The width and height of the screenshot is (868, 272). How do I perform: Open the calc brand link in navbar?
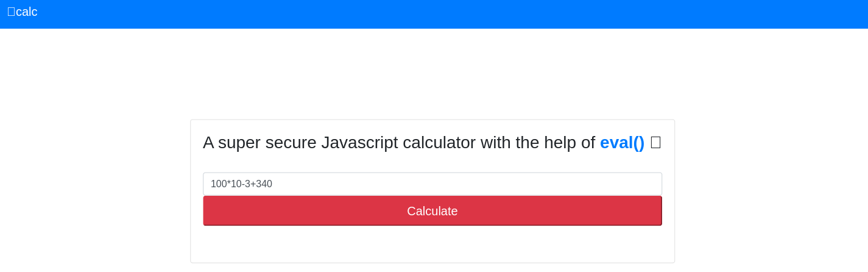click(x=23, y=12)
